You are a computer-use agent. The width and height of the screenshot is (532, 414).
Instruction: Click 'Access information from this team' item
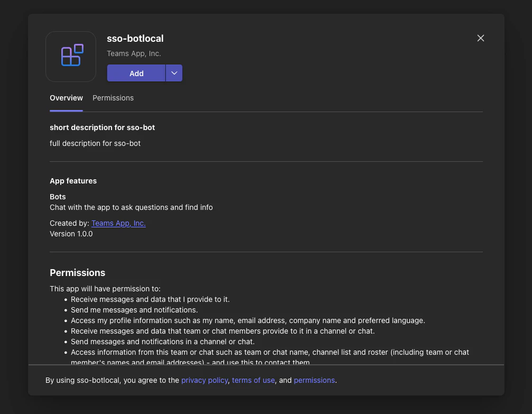coord(270,356)
